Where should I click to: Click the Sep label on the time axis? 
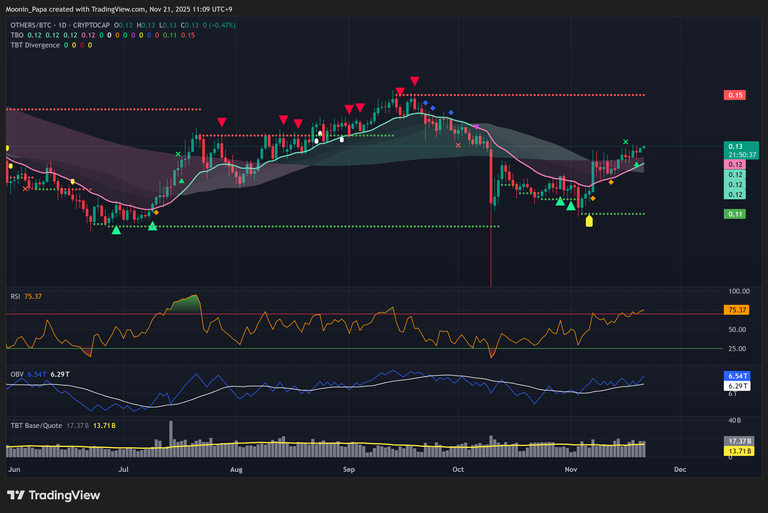click(x=349, y=467)
